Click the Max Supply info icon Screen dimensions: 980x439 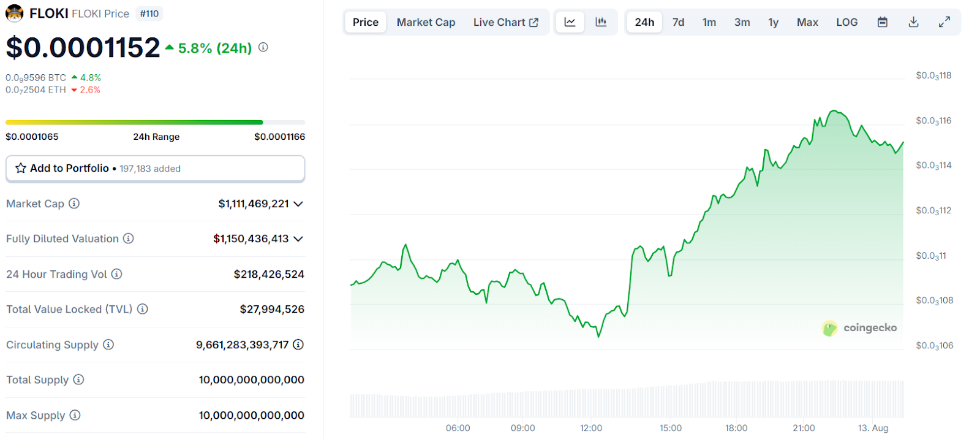(75, 415)
